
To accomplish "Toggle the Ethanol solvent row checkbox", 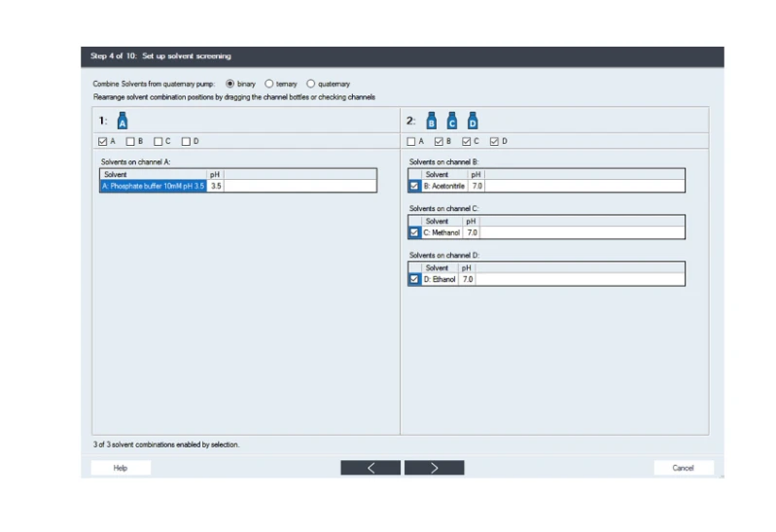I will 414,279.
